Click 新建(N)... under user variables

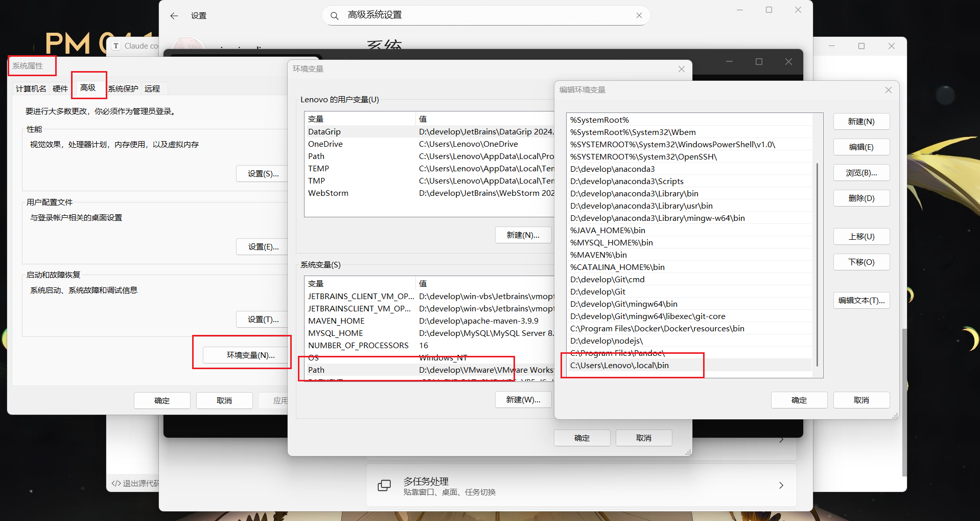pyautogui.click(x=523, y=235)
